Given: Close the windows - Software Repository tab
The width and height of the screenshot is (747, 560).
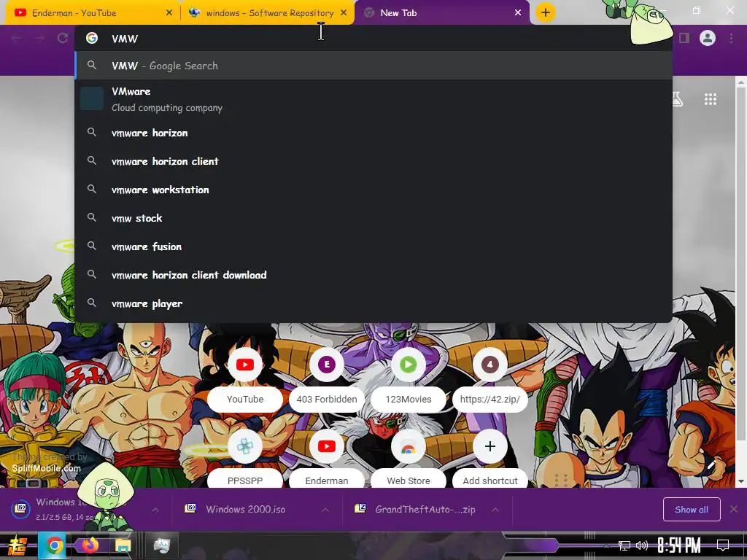Looking at the screenshot, I should [344, 13].
